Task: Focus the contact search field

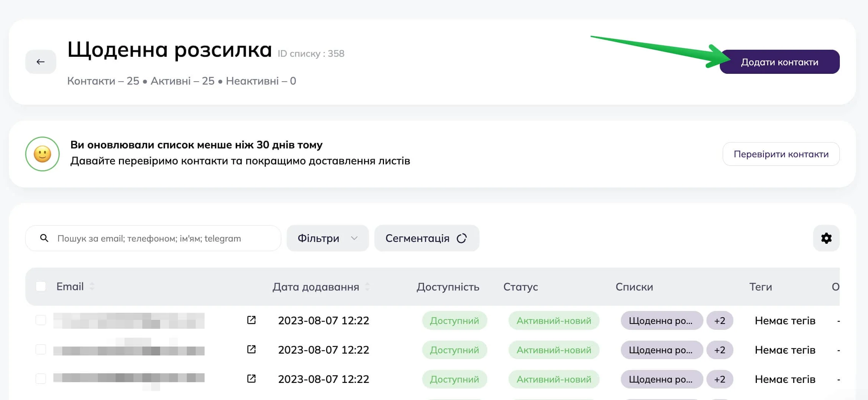Action: (x=153, y=238)
